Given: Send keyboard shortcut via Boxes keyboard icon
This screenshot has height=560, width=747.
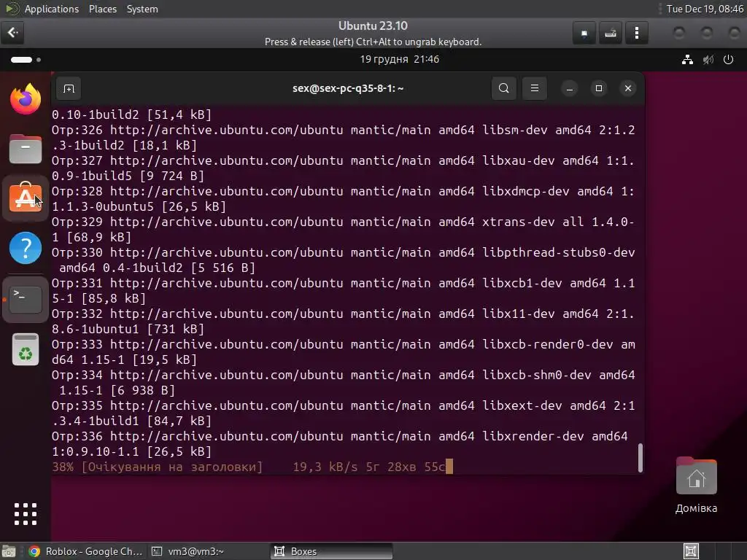Looking at the screenshot, I should 611,34.
